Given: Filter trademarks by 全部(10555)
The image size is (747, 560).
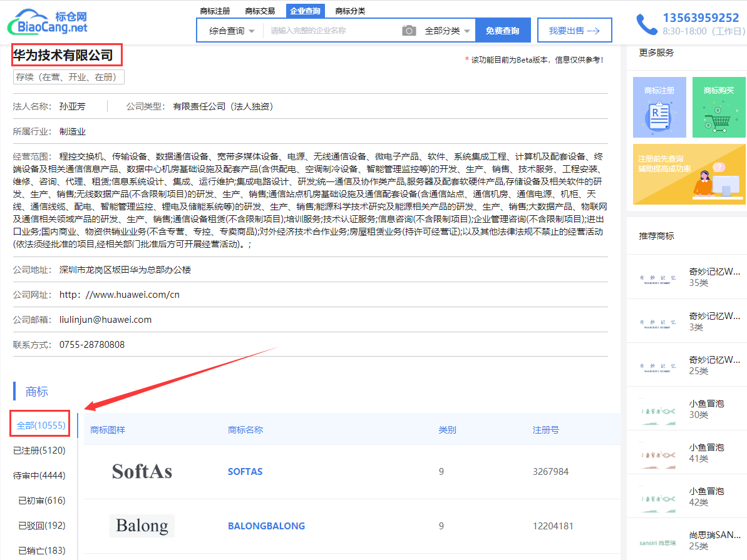Looking at the screenshot, I should (x=41, y=425).
